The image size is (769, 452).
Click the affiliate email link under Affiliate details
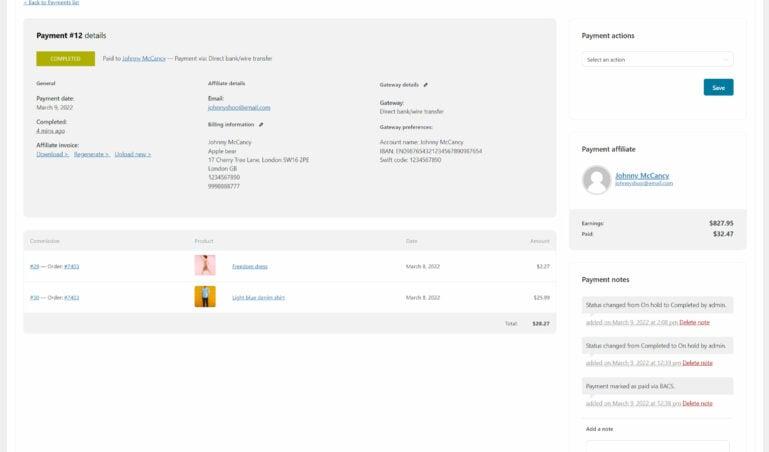pos(239,107)
